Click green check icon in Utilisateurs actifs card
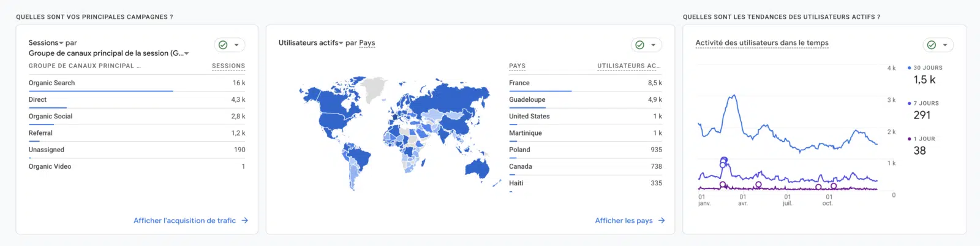Image resolution: width=980 pixels, height=246 pixels. pos(639,45)
